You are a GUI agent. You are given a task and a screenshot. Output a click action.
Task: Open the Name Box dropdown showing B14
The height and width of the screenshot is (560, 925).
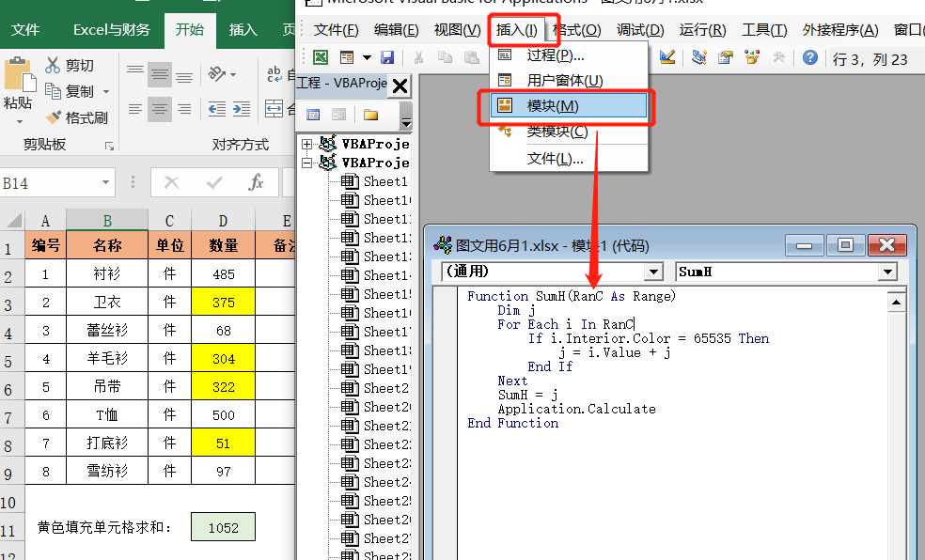pyautogui.click(x=105, y=182)
